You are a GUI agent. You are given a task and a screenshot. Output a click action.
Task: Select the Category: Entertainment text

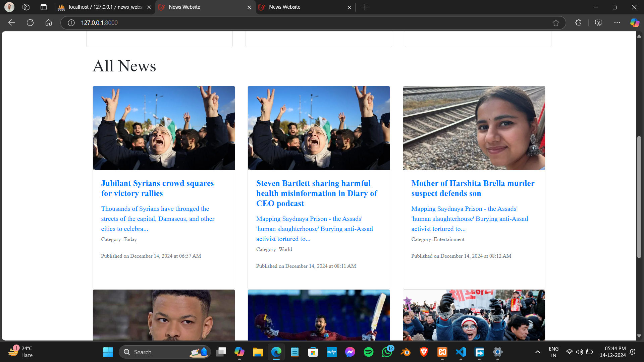[x=438, y=239]
